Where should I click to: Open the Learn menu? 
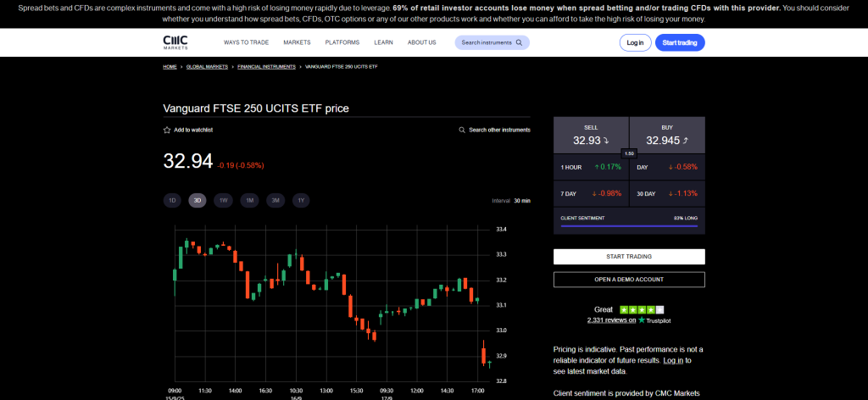384,42
